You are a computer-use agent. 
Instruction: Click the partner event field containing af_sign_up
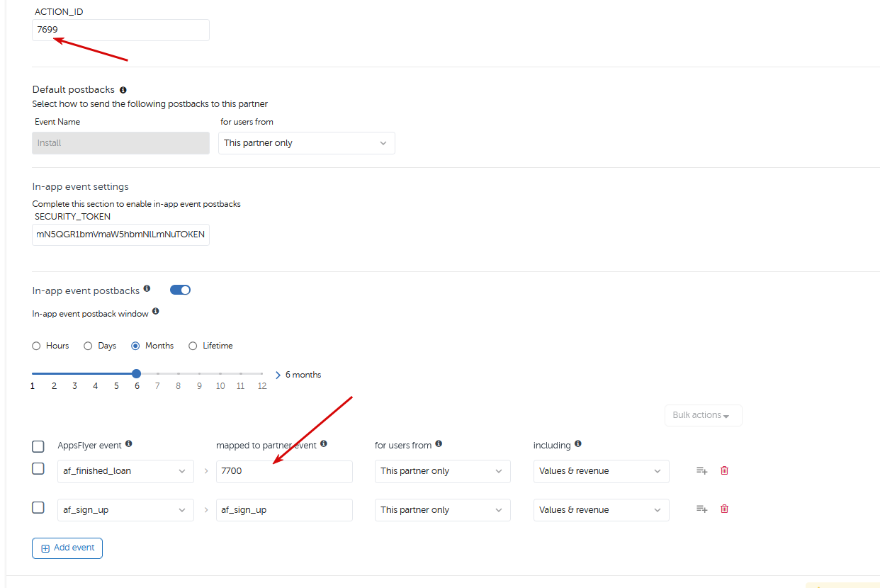pos(284,510)
